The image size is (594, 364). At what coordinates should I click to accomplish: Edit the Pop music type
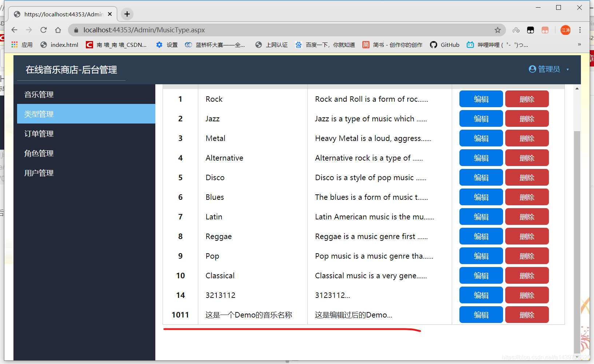(481, 256)
